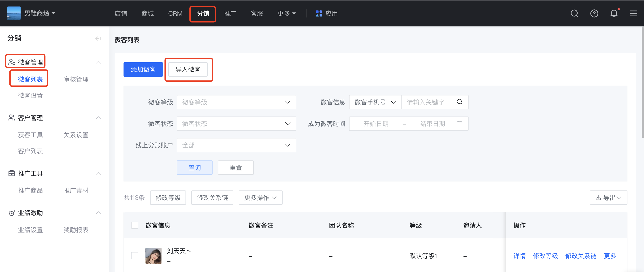Collapse the 业绩激励 section chevron
Image resolution: width=644 pixels, height=272 pixels.
pyautogui.click(x=98, y=213)
